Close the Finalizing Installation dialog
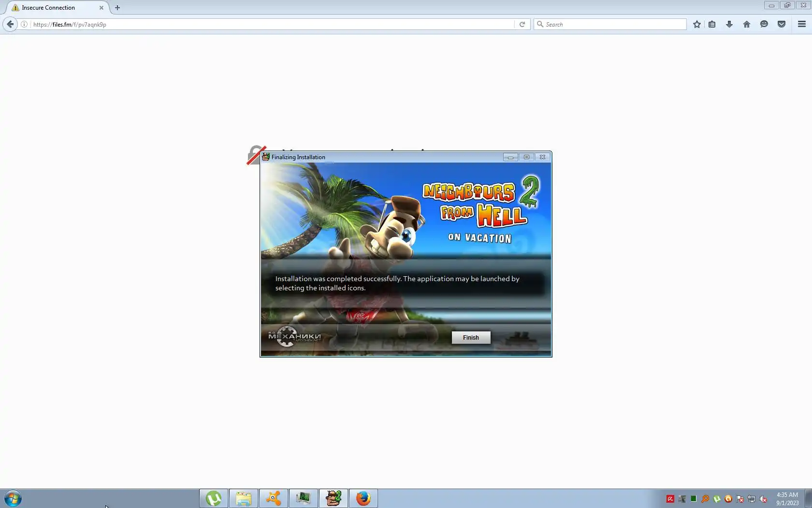812x508 pixels. (x=542, y=157)
